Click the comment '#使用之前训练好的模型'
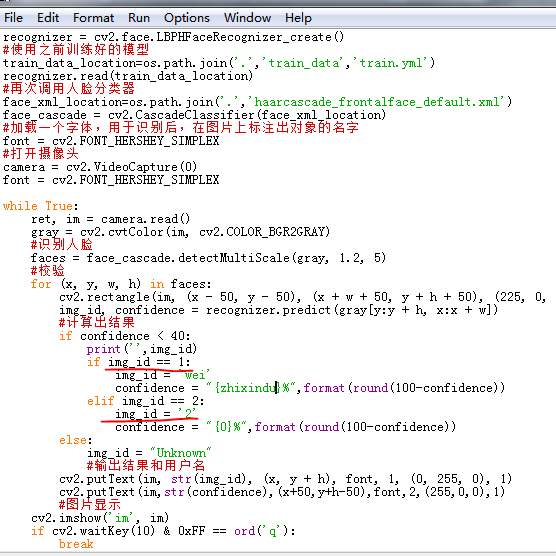The height and width of the screenshot is (556, 556). point(76,50)
